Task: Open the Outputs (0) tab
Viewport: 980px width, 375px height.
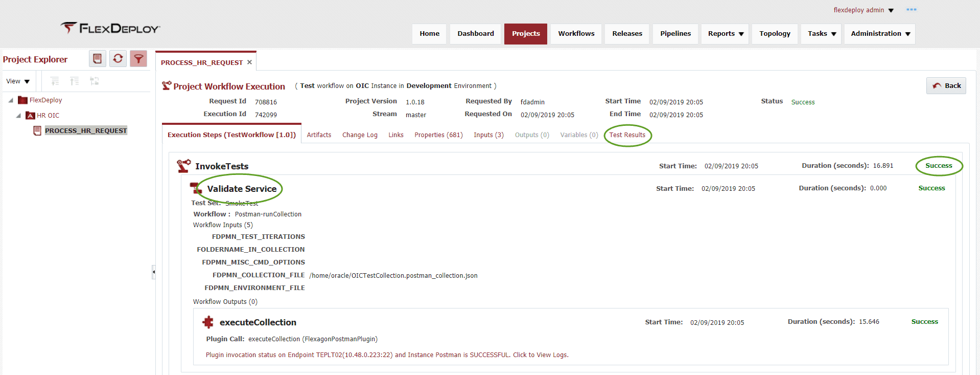Action: click(x=532, y=135)
